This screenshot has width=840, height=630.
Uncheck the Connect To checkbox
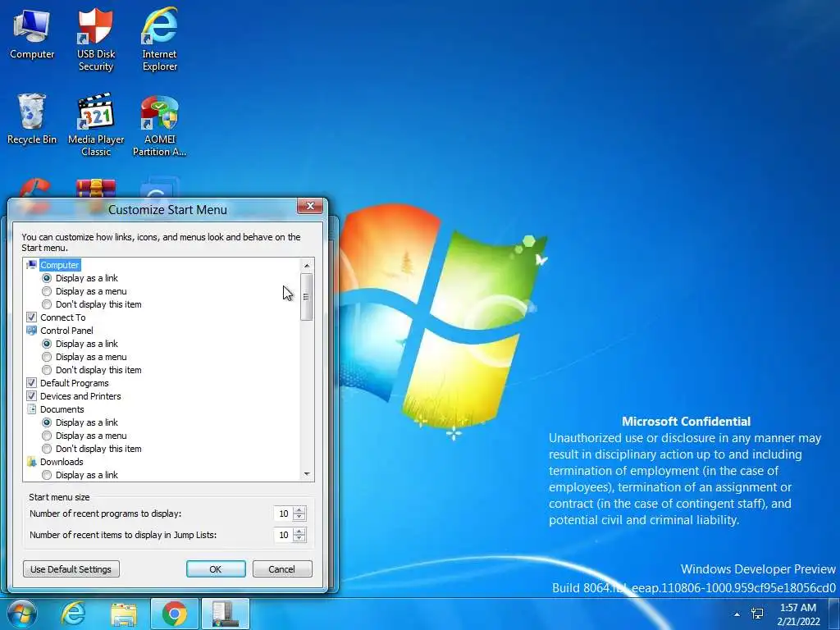[32, 317]
